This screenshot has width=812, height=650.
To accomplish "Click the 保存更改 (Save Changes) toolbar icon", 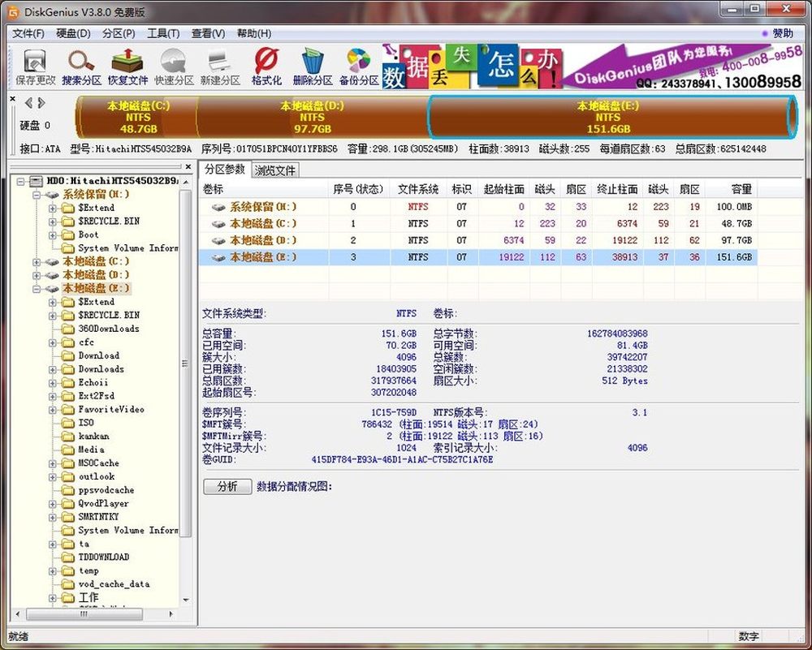I will (x=35, y=67).
